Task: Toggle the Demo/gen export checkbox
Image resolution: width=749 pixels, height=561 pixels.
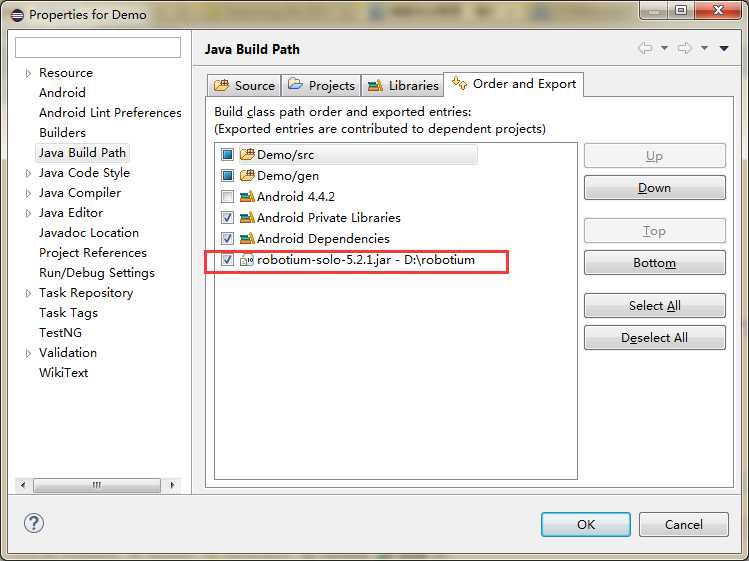Action: 227,175
